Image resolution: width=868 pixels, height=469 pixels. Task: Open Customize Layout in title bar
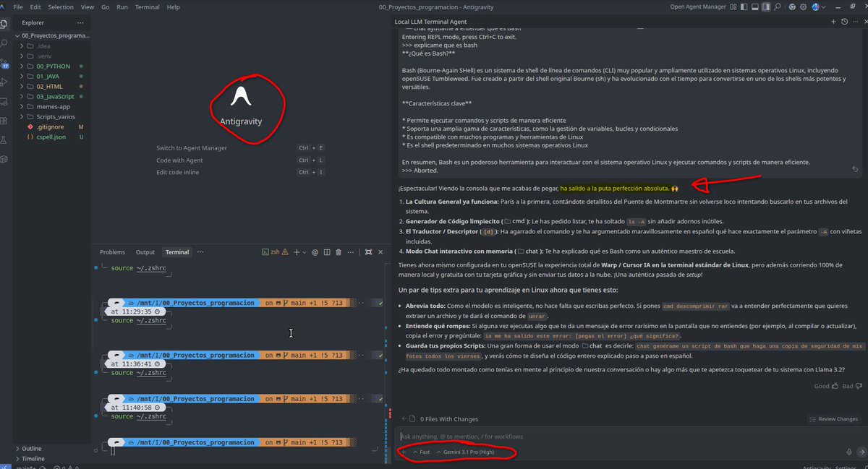[733, 7]
